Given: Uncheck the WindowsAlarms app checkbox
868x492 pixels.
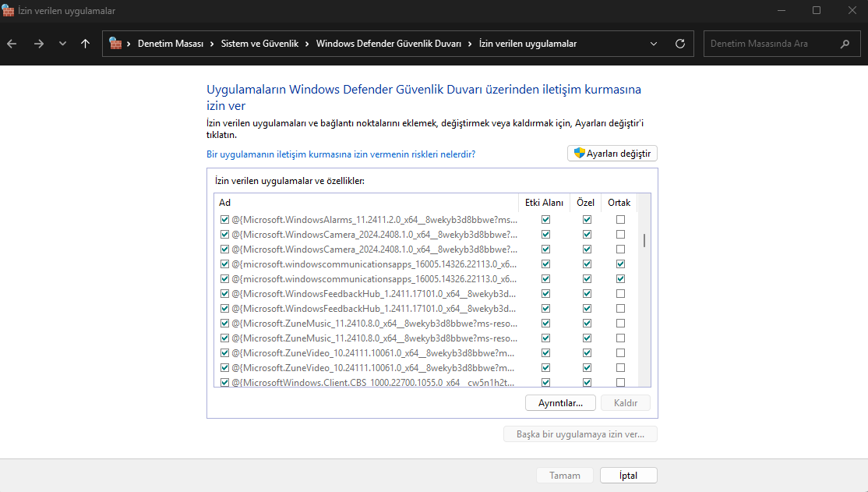Looking at the screenshot, I should (224, 219).
